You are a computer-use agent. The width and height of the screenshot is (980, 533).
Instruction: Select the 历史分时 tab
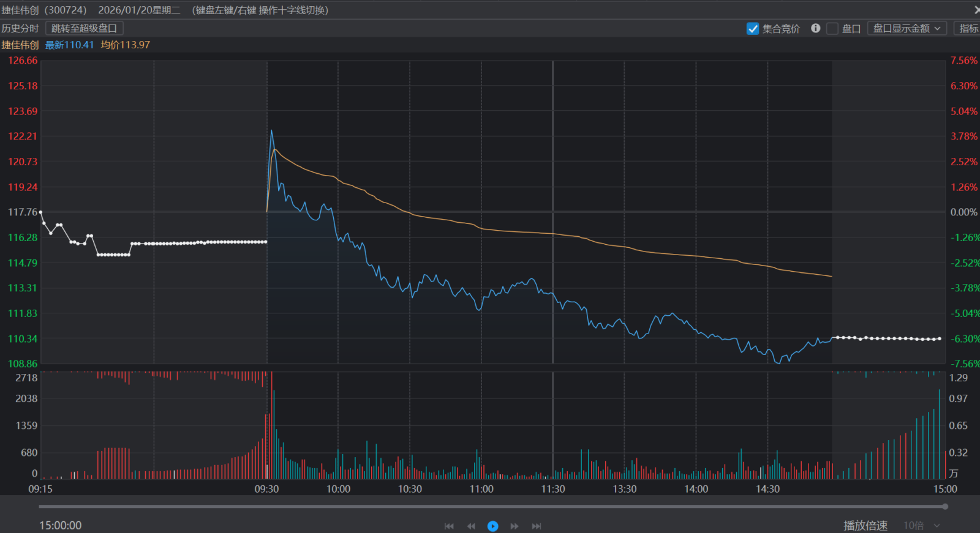pos(20,29)
